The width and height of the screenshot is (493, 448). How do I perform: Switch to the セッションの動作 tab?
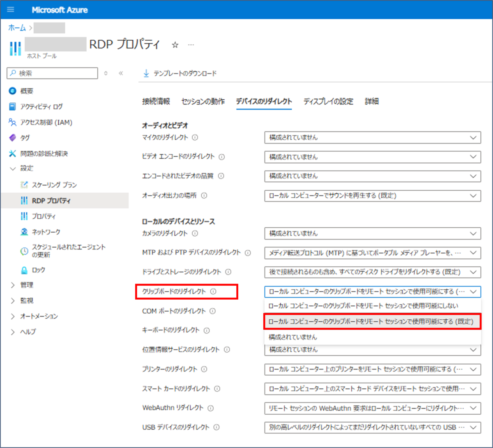(203, 102)
